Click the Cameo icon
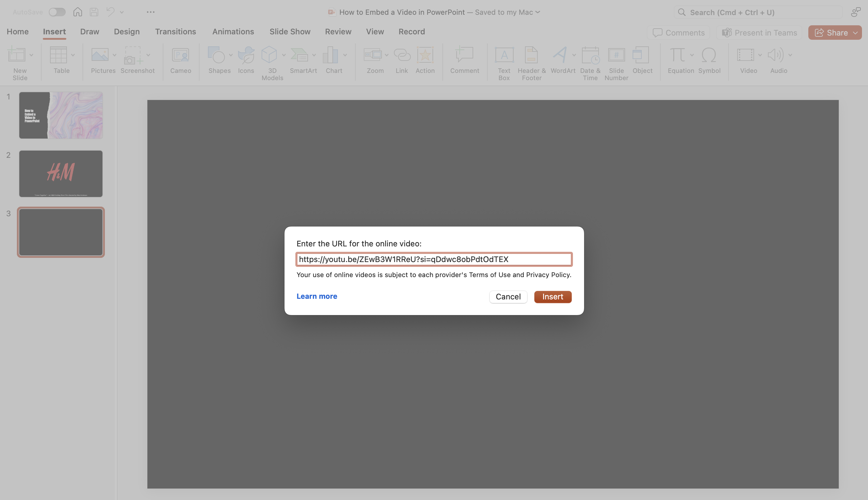Screen dimensions: 868x500 (x=181, y=55)
